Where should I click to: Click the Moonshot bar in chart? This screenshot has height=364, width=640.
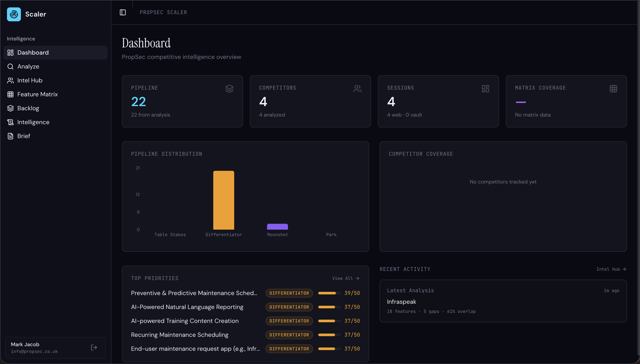(278, 227)
